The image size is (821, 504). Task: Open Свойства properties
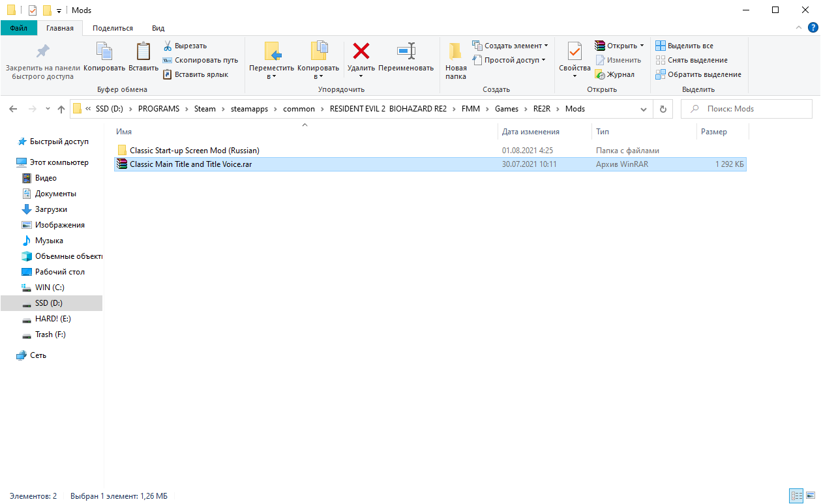(575, 61)
